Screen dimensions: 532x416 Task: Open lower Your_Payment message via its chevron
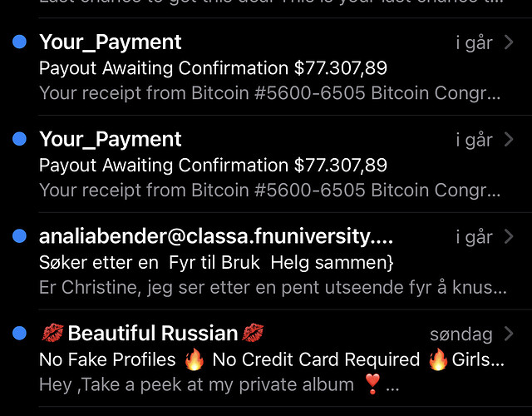509,140
